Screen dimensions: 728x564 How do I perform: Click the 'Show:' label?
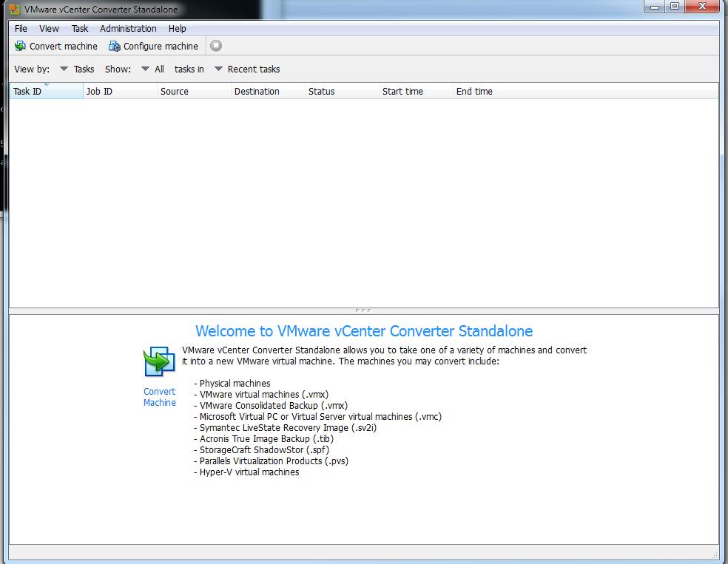pos(118,69)
